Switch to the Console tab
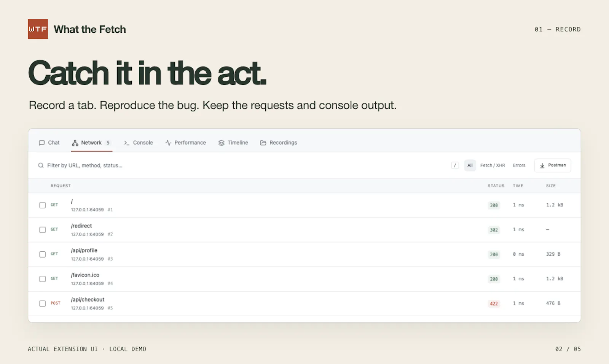 point(138,143)
